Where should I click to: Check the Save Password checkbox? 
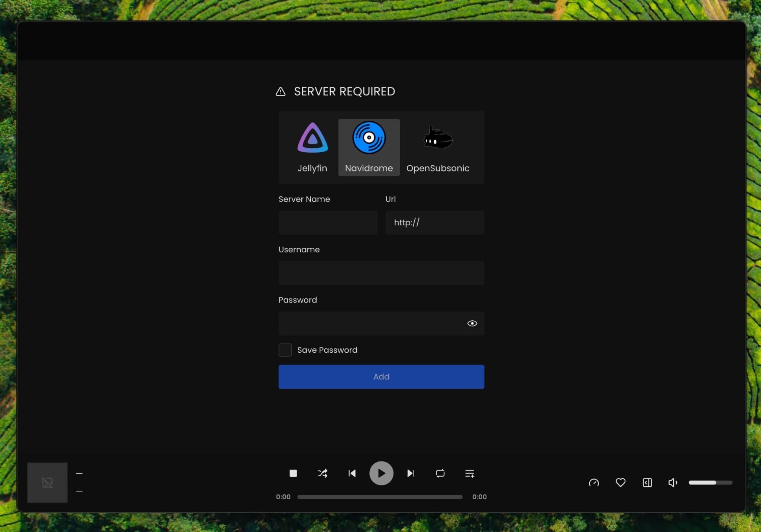pos(285,350)
